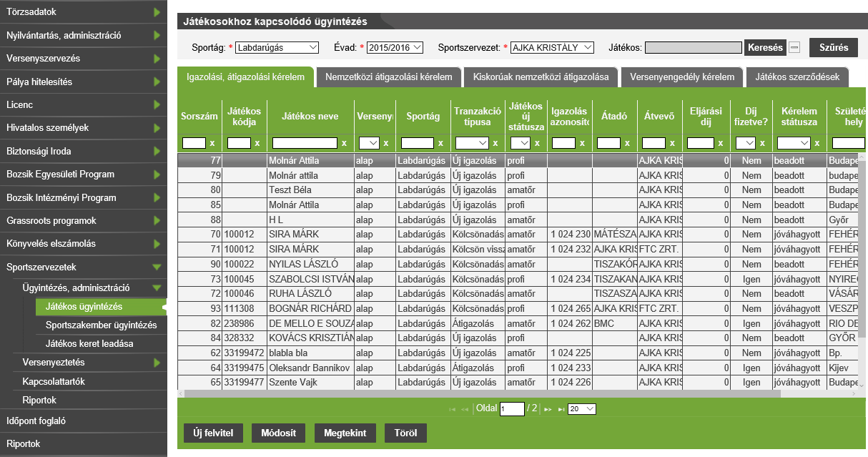This screenshot has height=457, width=868.
Task: Clear the Játékos neve filter (x)
Action: pyautogui.click(x=345, y=143)
